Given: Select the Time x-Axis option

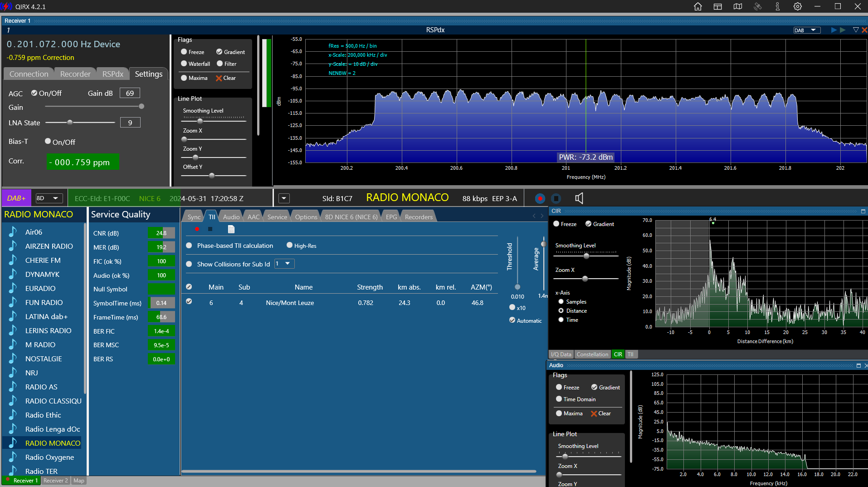Looking at the screenshot, I should [x=561, y=320].
